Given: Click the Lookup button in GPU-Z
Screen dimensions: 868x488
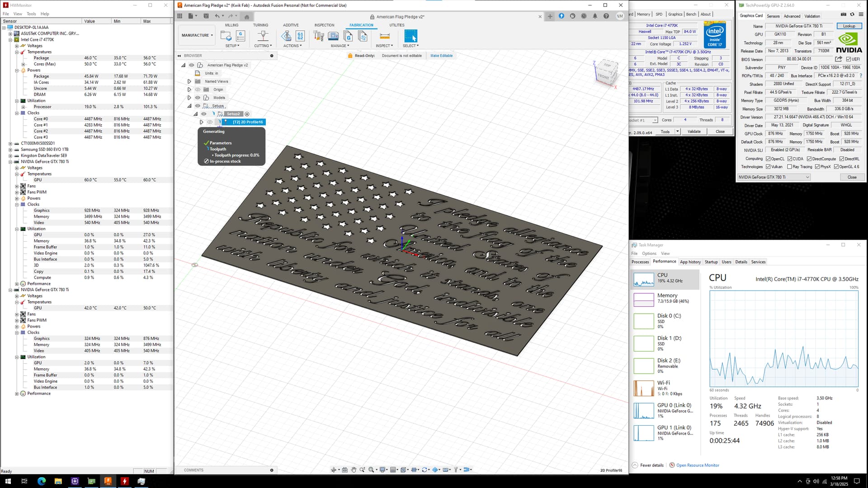Looking at the screenshot, I should [x=849, y=26].
